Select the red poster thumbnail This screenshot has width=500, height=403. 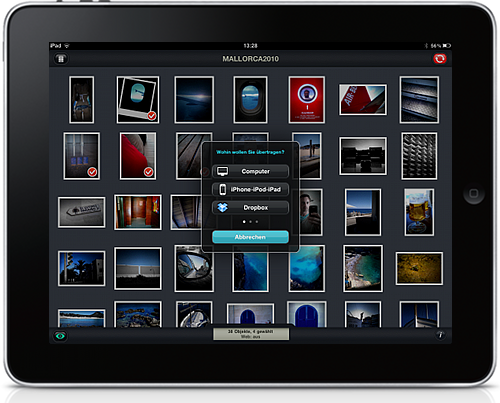pyautogui.click(x=307, y=100)
